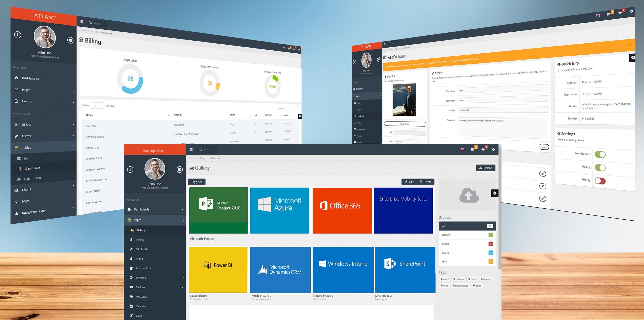This screenshot has height=320, width=644.
Task: Click first pencil edit icon in Edit Customer window
Action: pos(543,174)
